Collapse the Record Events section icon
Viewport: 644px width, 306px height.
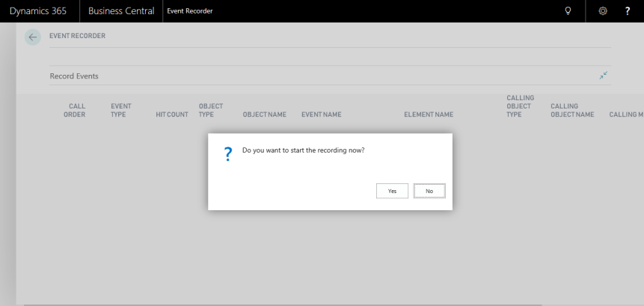coord(603,76)
